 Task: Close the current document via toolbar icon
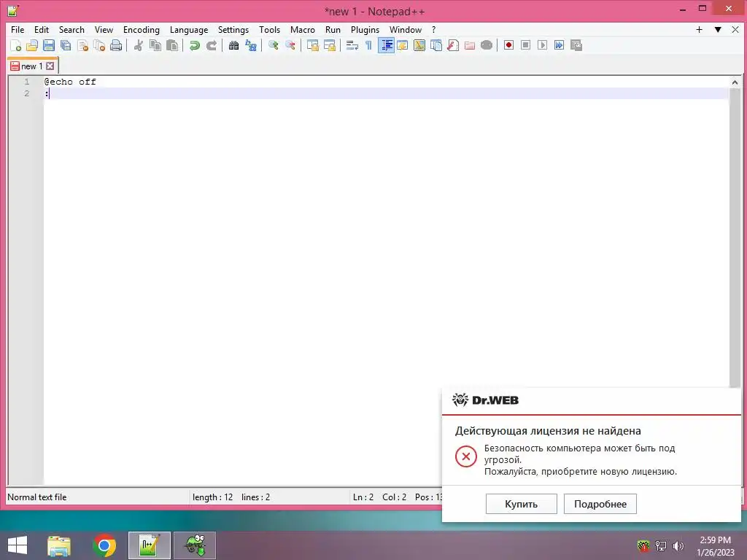[82, 45]
